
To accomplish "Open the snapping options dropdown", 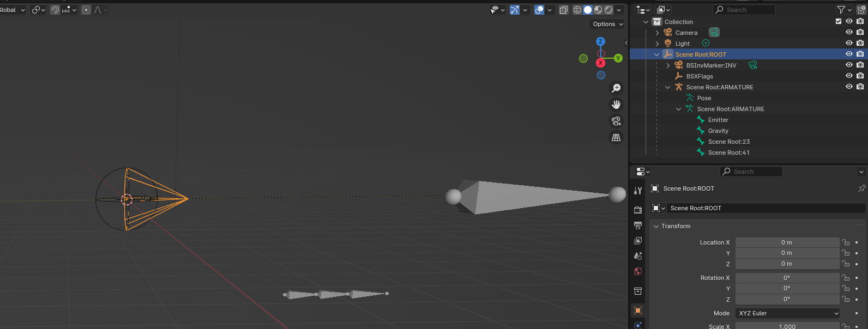I will [x=69, y=10].
